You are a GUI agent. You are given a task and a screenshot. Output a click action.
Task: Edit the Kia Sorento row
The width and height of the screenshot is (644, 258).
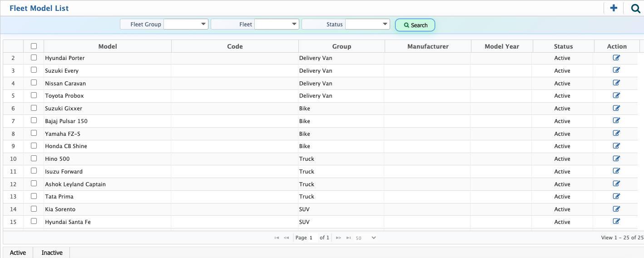click(x=616, y=209)
